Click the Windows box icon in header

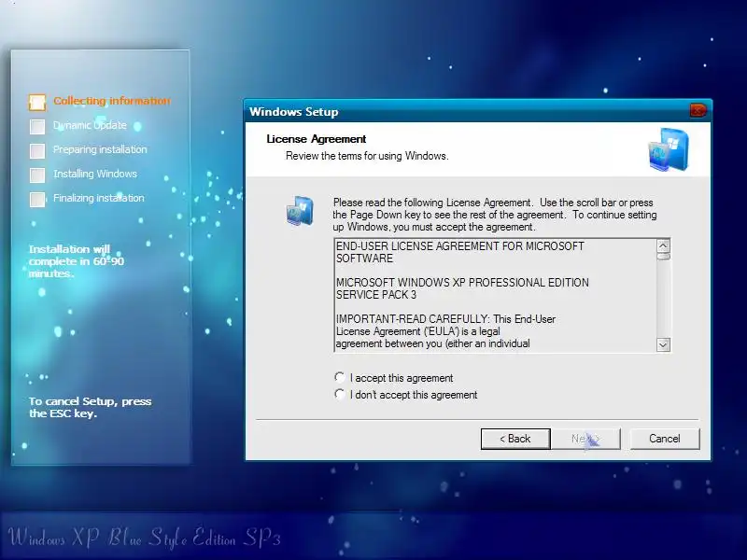669,149
